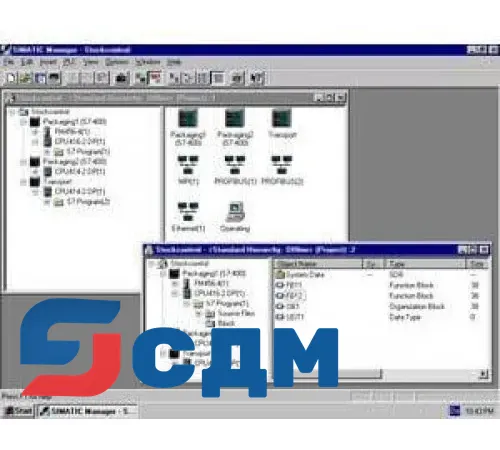This screenshot has width=500, height=450.
Task: Expand S7 Program(2) in back window tree
Action: click(47, 202)
